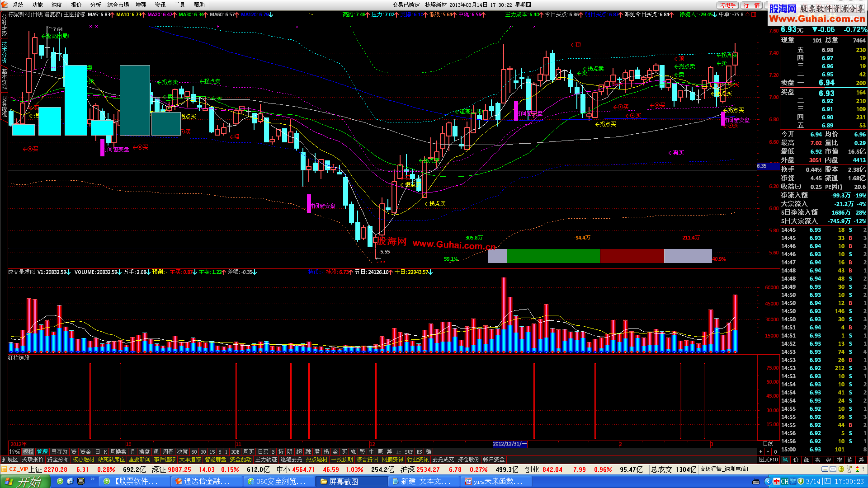
Task: Click the 0 reset button beside minus
Action: [x=775, y=452]
